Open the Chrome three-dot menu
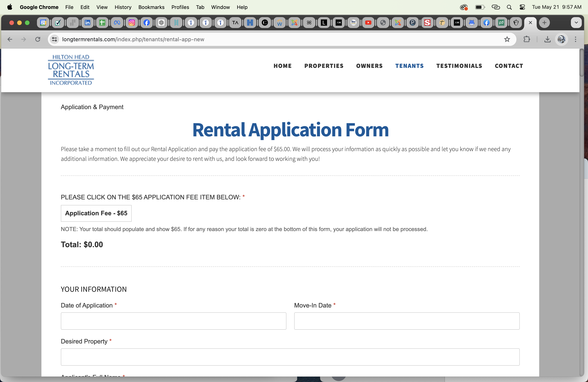Screen dimensions: 588x382 [576, 39]
